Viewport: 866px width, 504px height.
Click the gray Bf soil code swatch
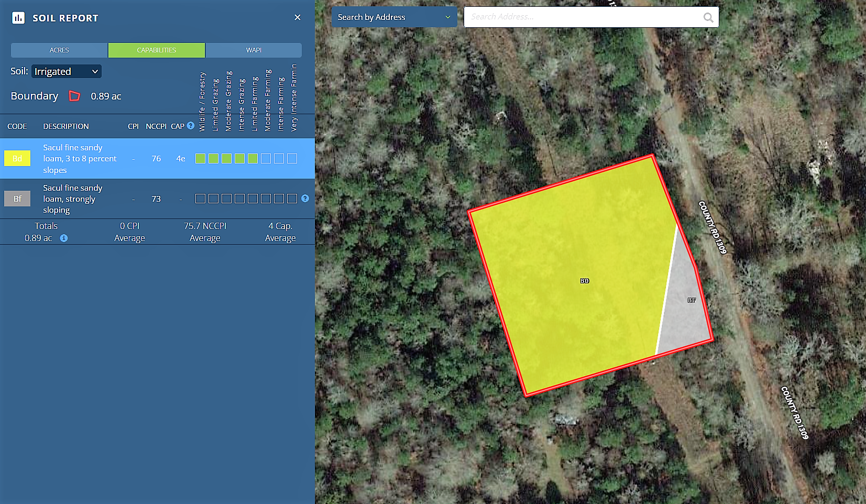(x=17, y=199)
